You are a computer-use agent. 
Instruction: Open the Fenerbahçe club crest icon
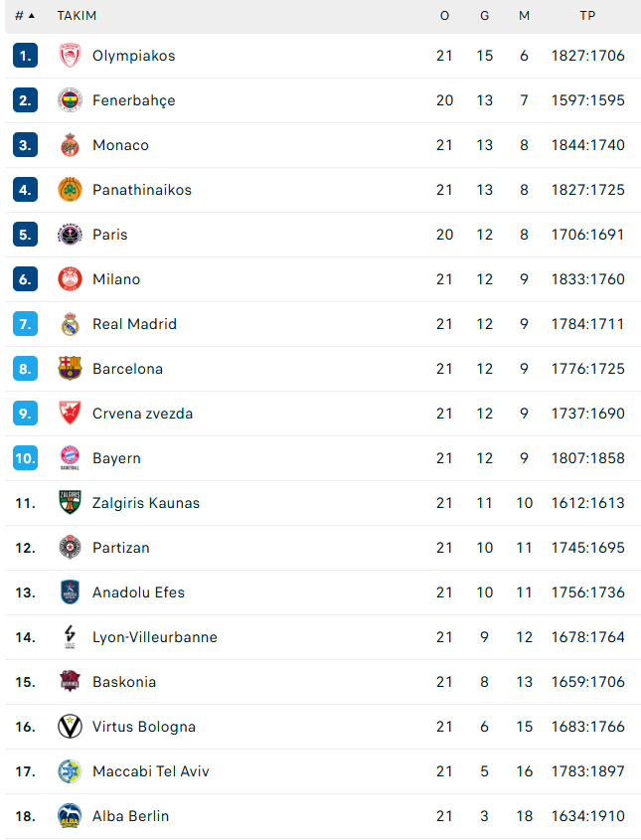click(x=70, y=100)
